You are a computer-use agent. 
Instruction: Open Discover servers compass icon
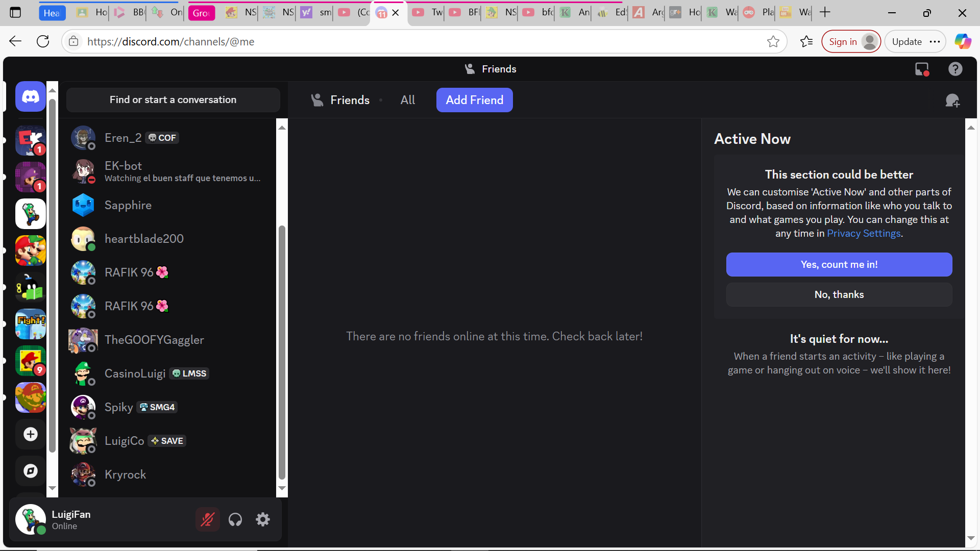click(x=31, y=471)
